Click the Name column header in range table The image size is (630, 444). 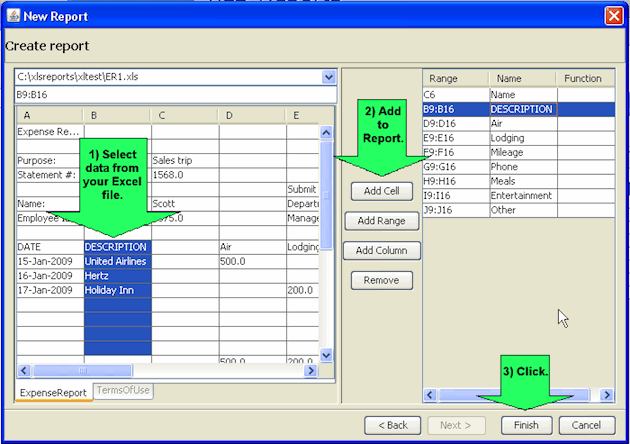pos(523,78)
